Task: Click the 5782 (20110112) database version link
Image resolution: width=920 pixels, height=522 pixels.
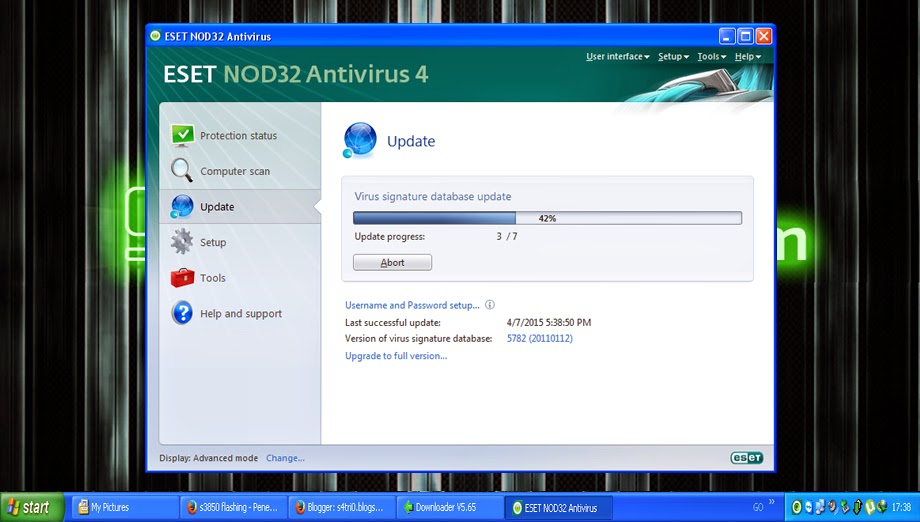Action: point(539,338)
